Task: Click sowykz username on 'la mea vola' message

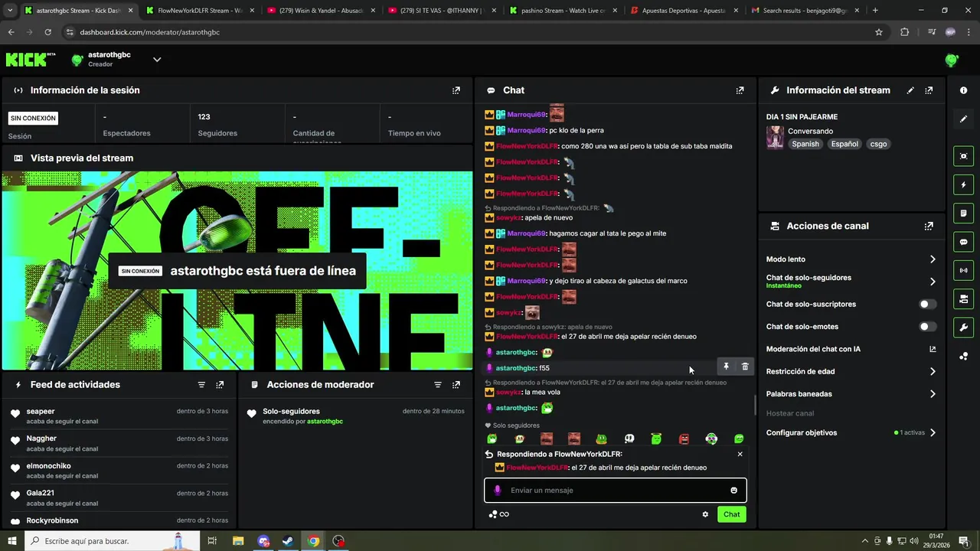Action: pyautogui.click(x=508, y=393)
